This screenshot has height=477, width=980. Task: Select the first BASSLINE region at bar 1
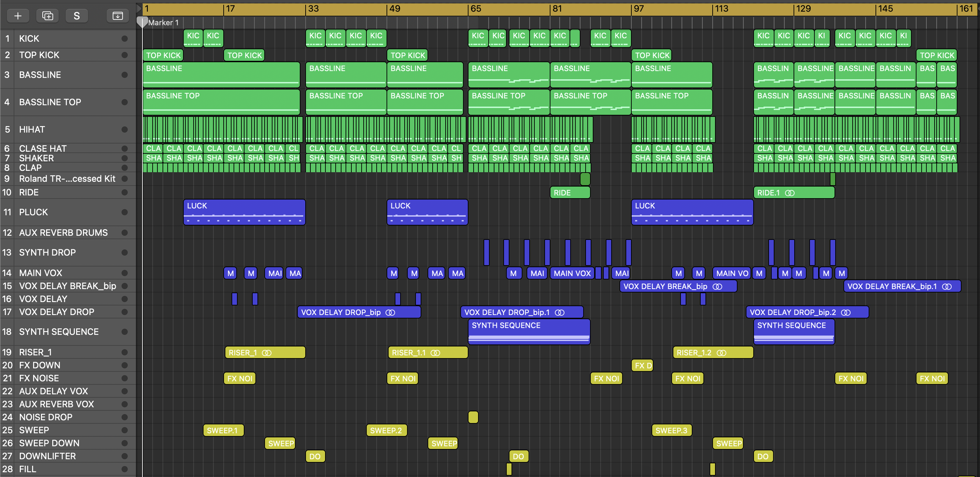(221, 74)
